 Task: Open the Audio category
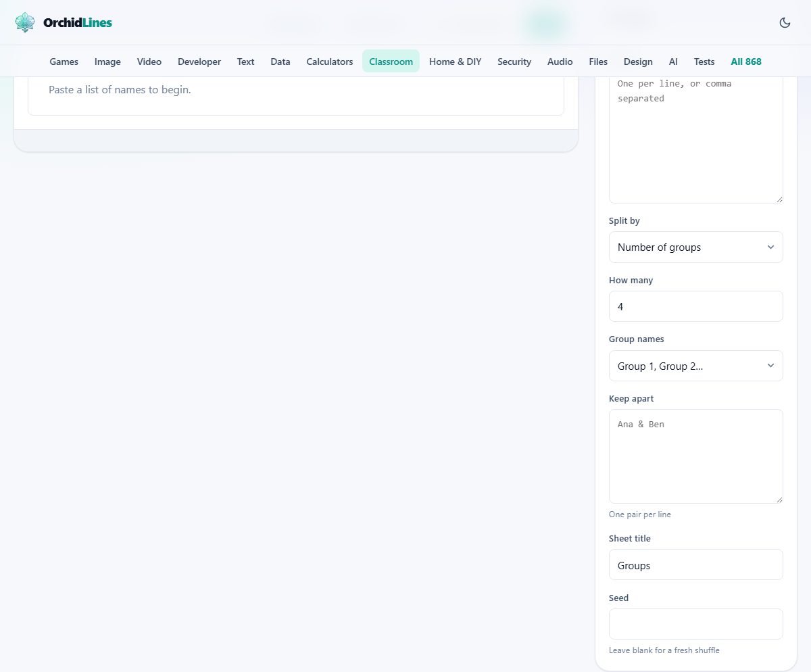[560, 62]
